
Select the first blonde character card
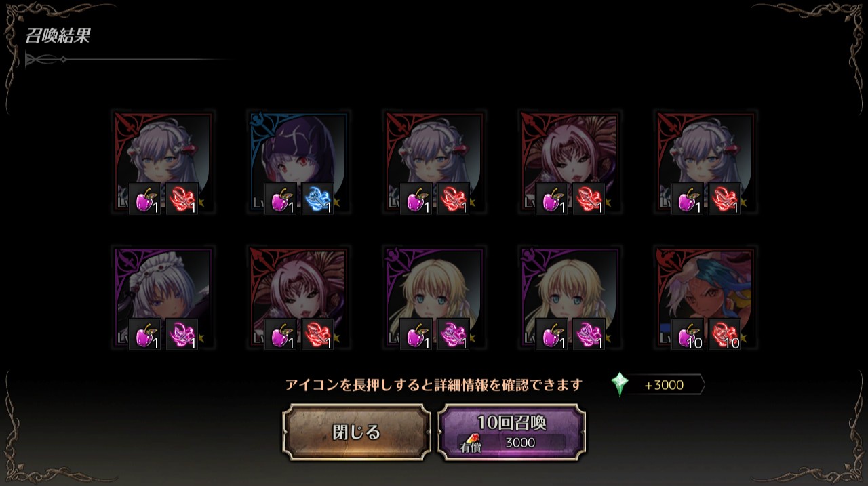coord(434,298)
